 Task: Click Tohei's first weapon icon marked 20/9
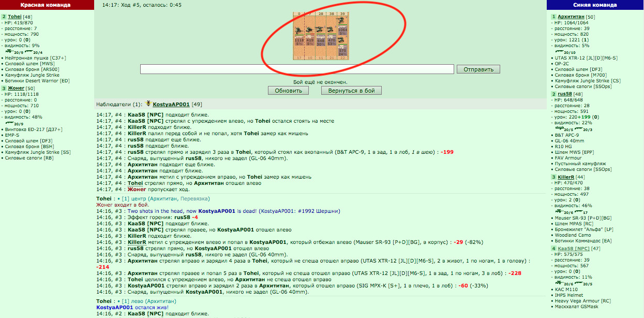point(9,51)
